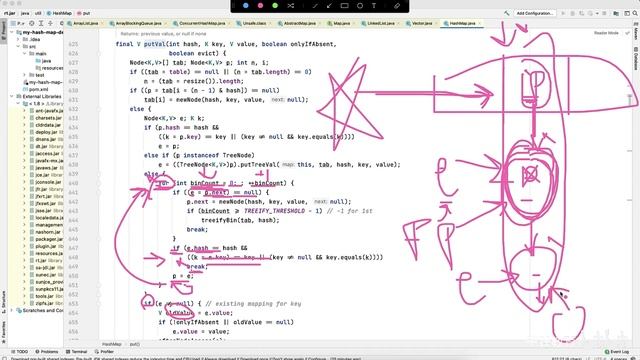
Task: Switch to the AbstractMap.java tab
Action: (x=299, y=23)
